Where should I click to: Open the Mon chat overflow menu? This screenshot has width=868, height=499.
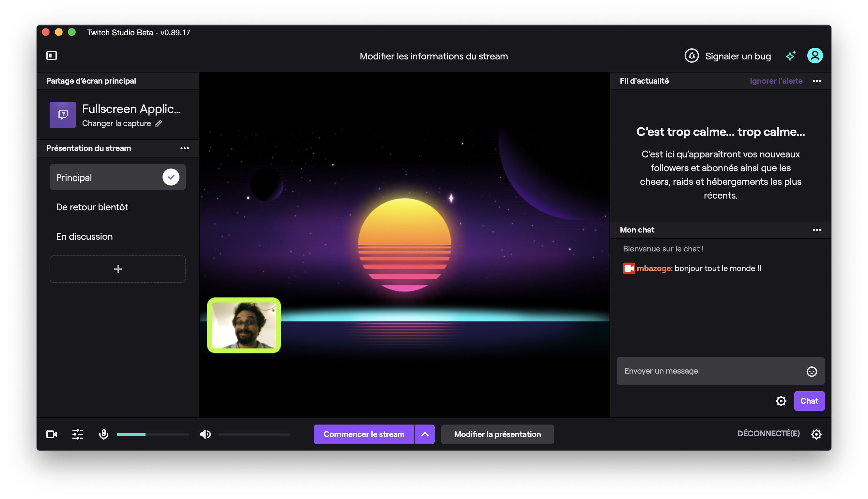click(x=818, y=230)
